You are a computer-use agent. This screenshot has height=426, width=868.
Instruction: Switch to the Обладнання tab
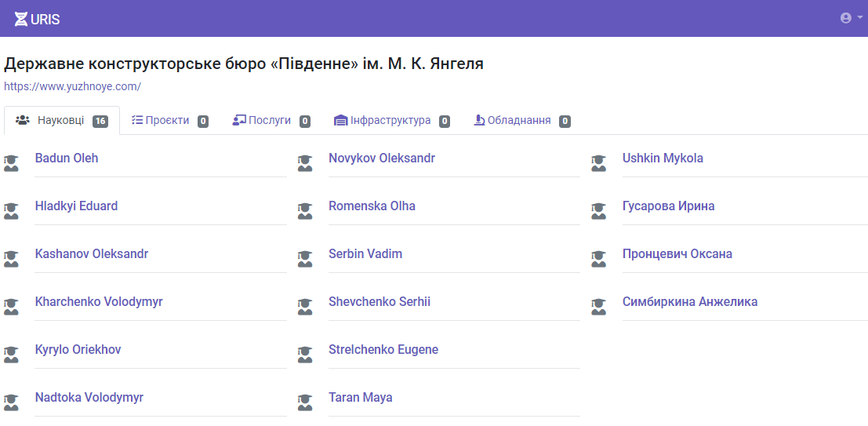click(522, 120)
